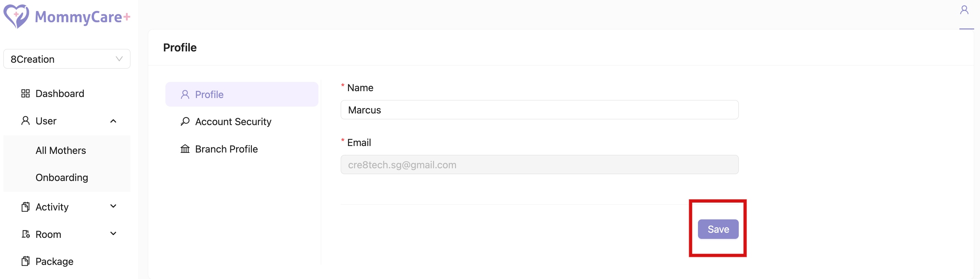
Task: Expand the Activity section
Action: pyautogui.click(x=113, y=206)
